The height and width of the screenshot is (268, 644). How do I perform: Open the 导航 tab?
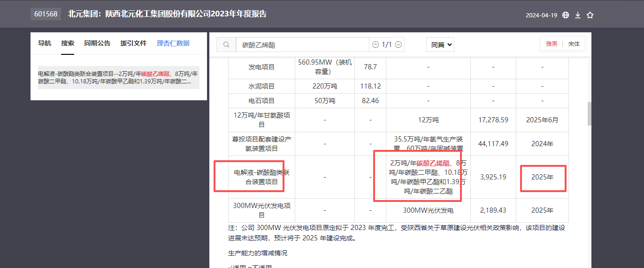[45, 43]
